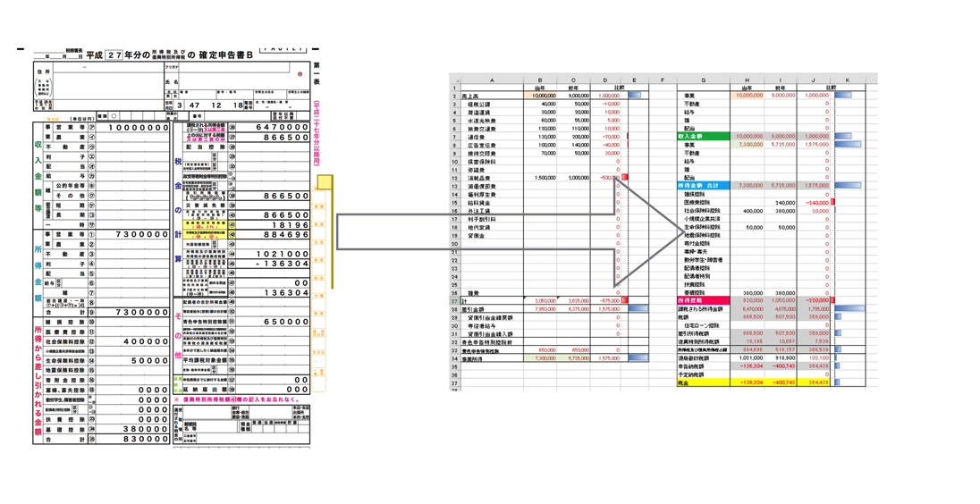Select 社会保険料控除 当年 cell 400,000
This screenshot has height=504, width=980.
[747, 211]
